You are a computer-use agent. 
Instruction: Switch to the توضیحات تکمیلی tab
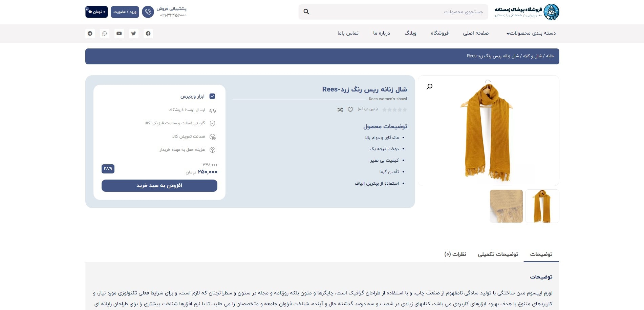point(498,254)
